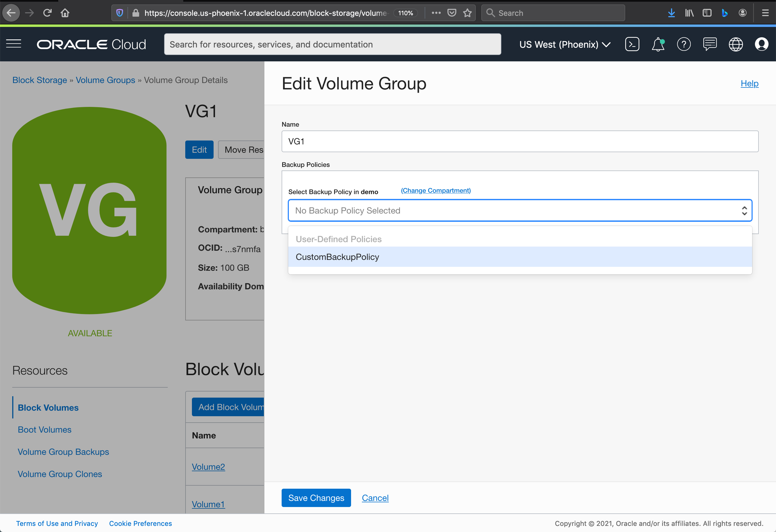
Task: Open the Change Compartment link
Action: pos(435,190)
